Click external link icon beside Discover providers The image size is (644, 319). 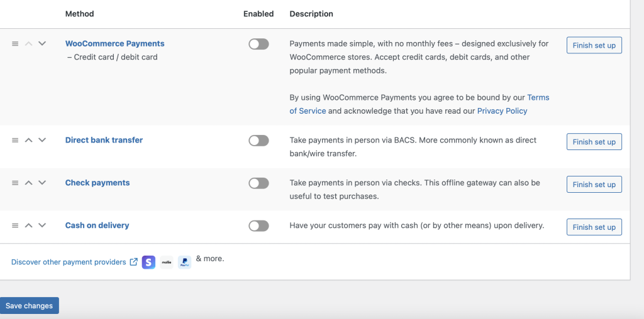pos(133,262)
